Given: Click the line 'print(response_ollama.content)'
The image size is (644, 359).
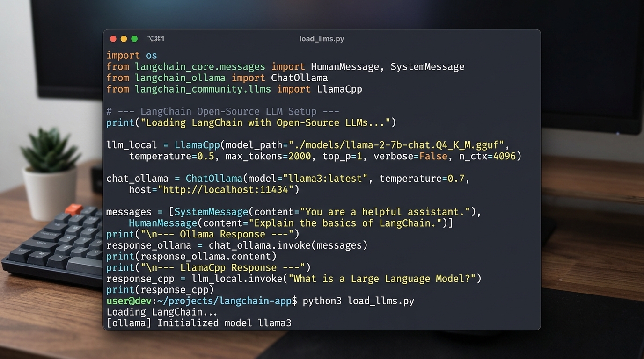Looking at the screenshot, I should (191, 257).
